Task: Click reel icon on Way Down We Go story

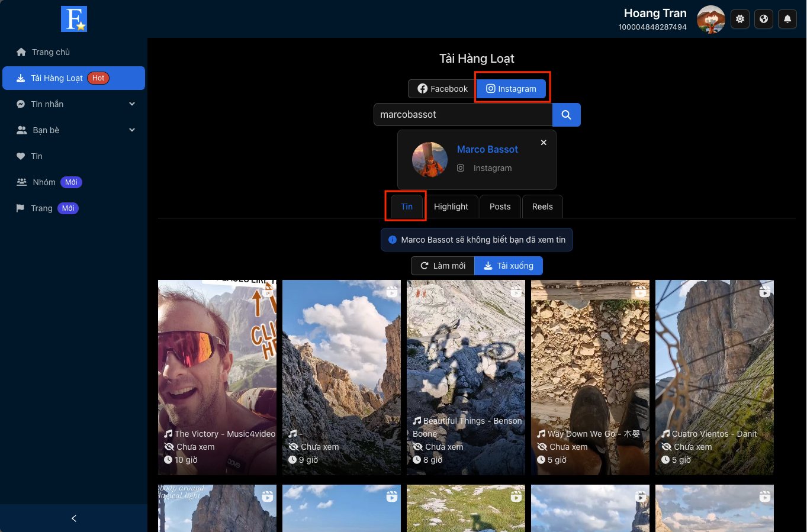Action: click(x=641, y=291)
